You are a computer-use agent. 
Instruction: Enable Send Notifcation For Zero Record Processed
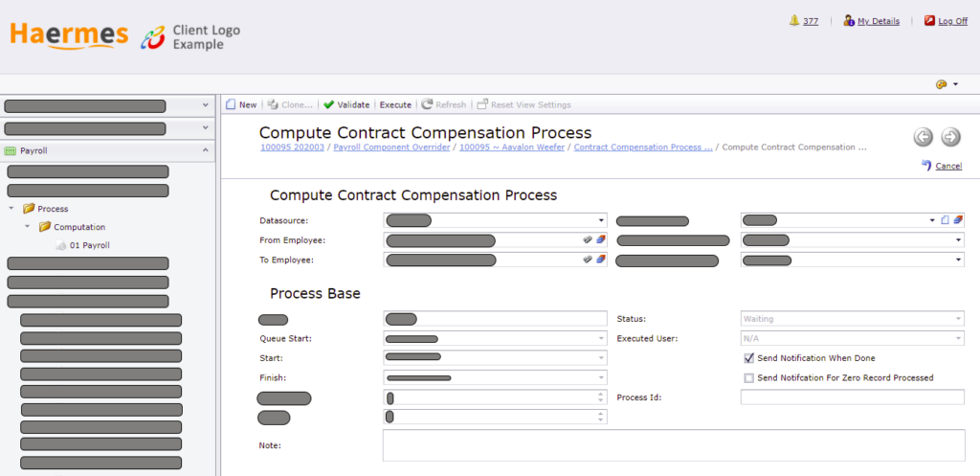coord(748,377)
